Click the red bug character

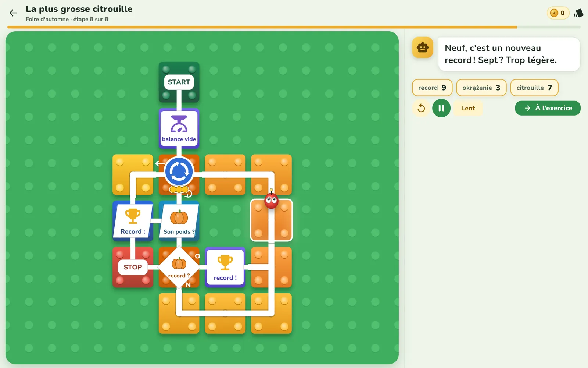coord(271,201)
